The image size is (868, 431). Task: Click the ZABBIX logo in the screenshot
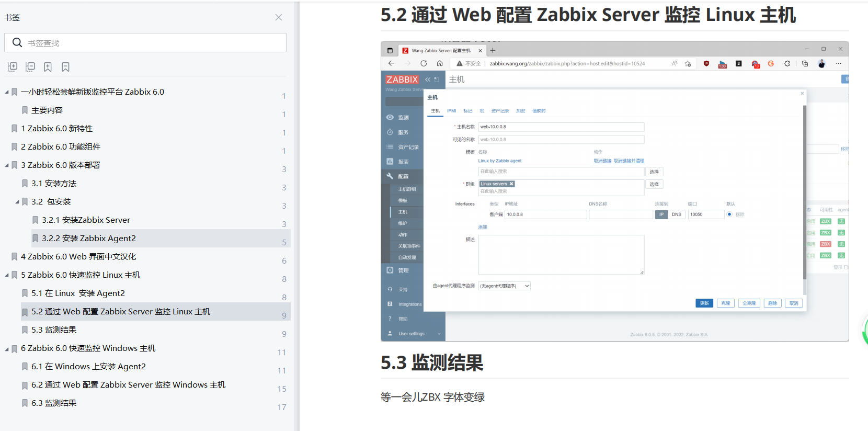pos(402,80)
